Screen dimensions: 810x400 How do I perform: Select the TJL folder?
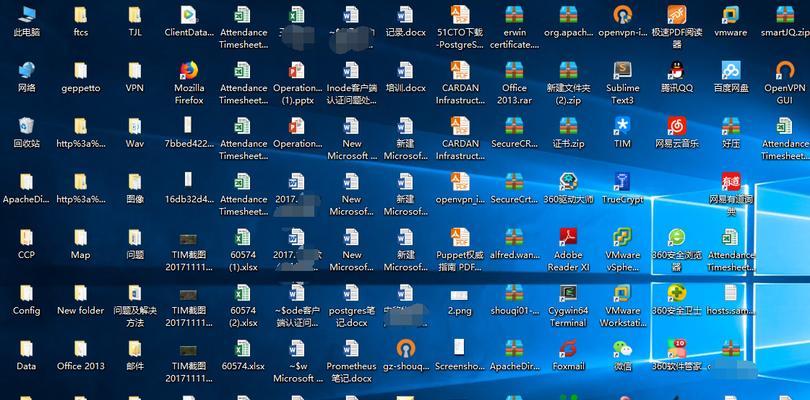[135, 22]
